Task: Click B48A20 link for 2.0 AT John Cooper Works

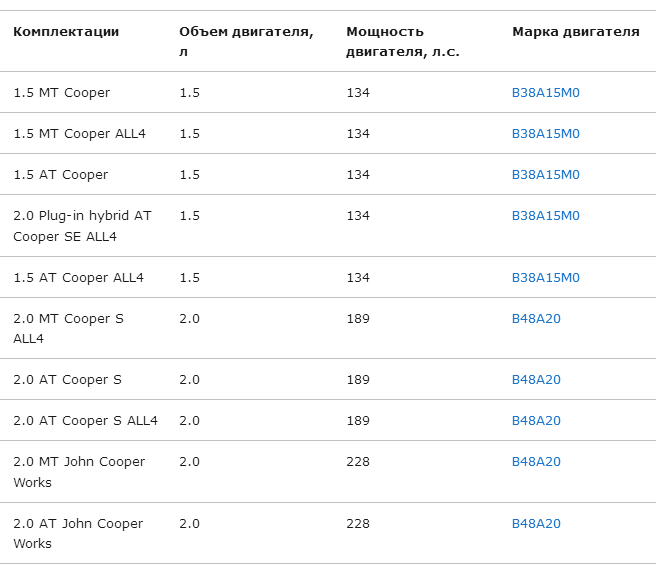Action: tap(536, 524)
